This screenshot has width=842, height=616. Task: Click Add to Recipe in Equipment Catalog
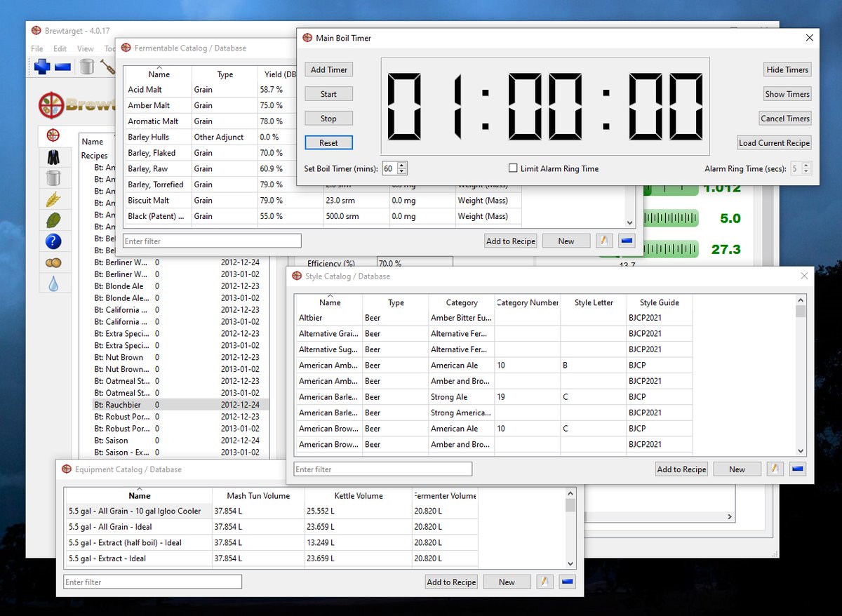pos(452,582)
